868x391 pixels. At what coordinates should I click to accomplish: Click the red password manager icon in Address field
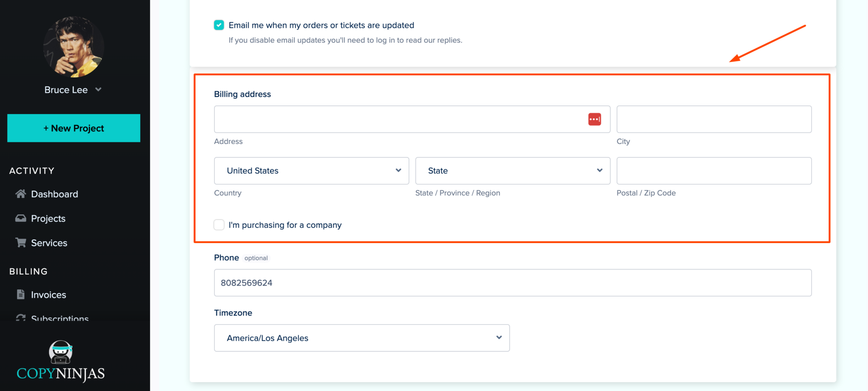click(x=595, y=119)
